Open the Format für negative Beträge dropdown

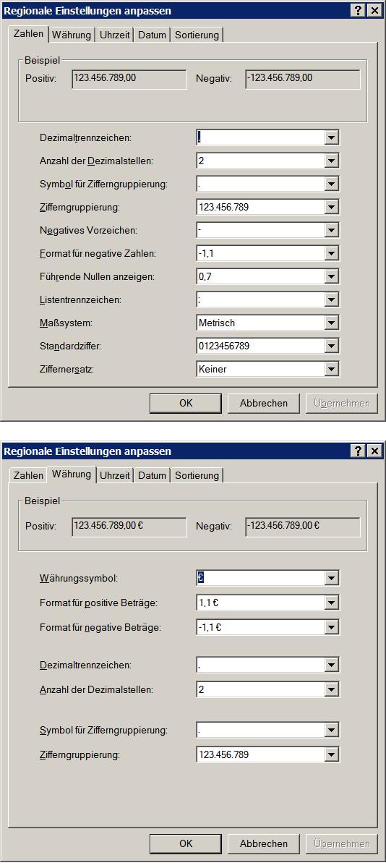[x=331, y=627]
